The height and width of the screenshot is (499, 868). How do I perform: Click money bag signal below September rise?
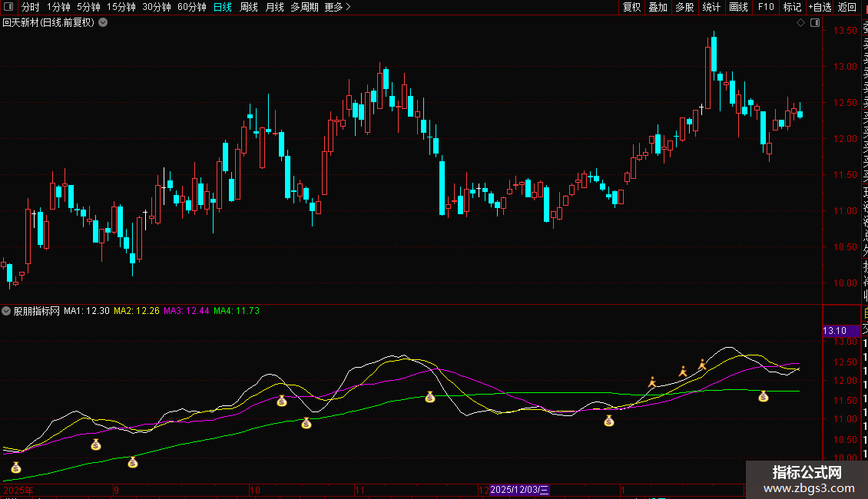click(x=96, y=444)
